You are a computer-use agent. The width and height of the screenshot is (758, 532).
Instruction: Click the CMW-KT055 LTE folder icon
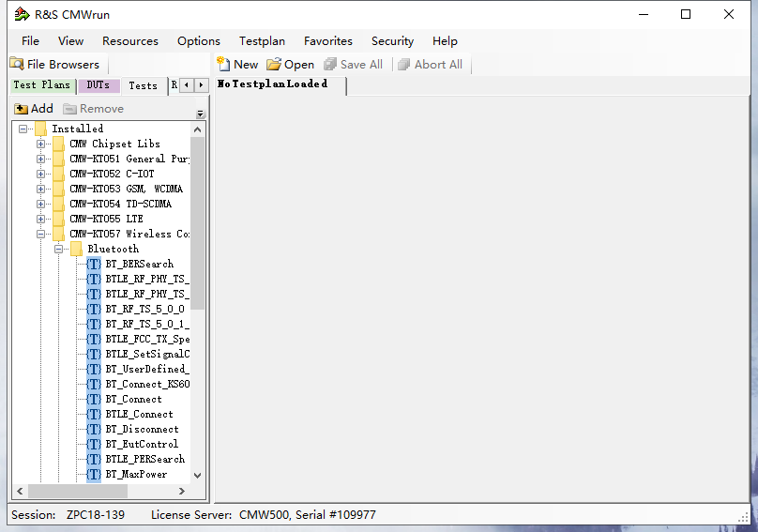click(58, 220)
